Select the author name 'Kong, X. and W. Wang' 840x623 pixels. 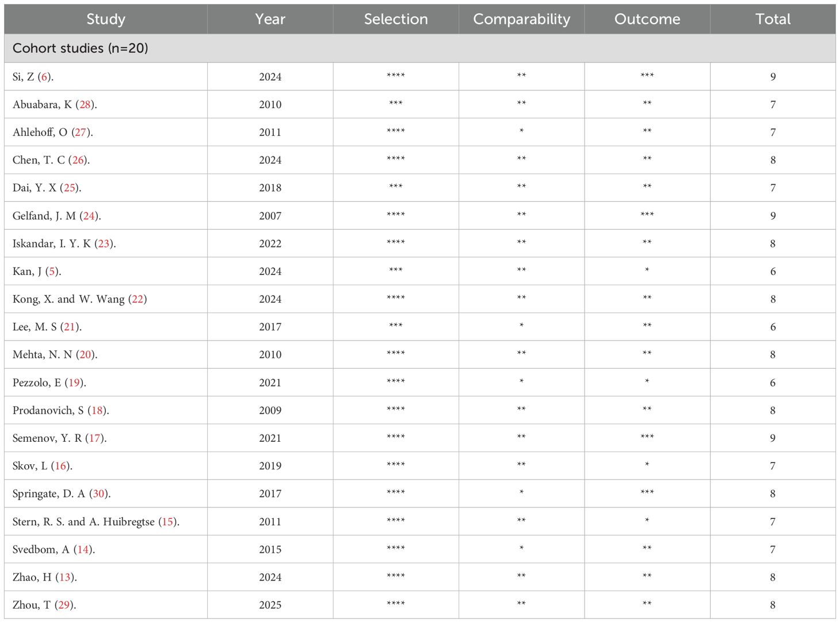coord(68,299)
